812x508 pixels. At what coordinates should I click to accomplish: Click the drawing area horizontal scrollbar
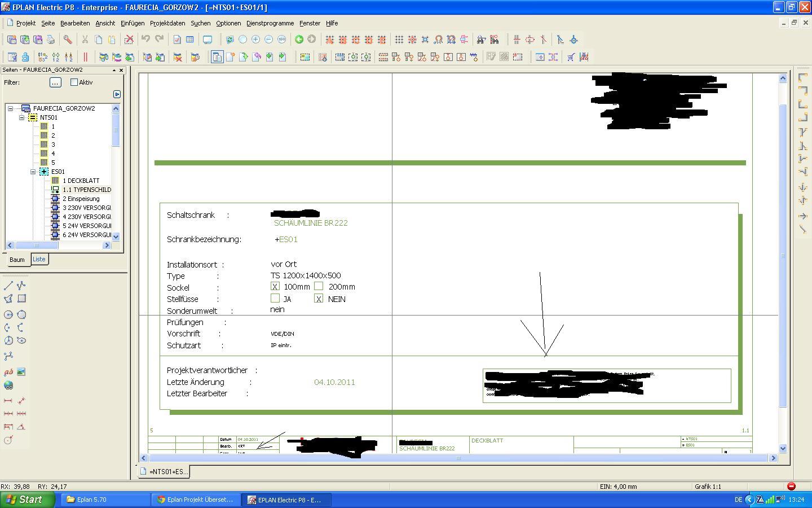459,458
